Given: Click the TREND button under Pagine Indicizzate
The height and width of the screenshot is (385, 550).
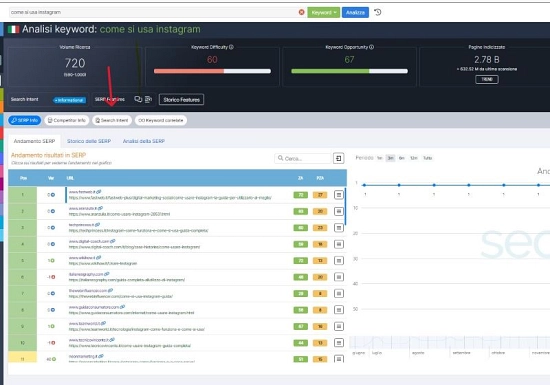Looking at the screenshot, I should (487, 80).
